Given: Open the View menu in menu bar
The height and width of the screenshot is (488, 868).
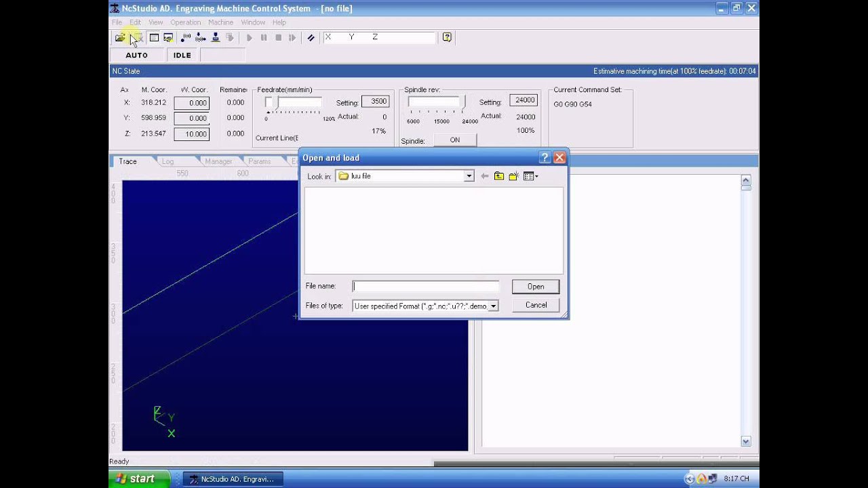Looking at the screenshot, I should [x=156, y=22].
